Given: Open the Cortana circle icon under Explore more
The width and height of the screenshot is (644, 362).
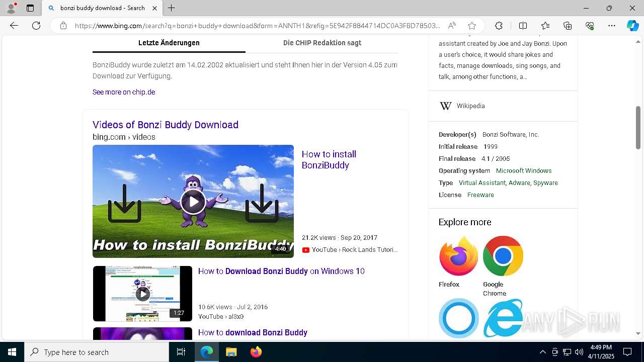Looking at the screenshot, I should tap(458, 318).
